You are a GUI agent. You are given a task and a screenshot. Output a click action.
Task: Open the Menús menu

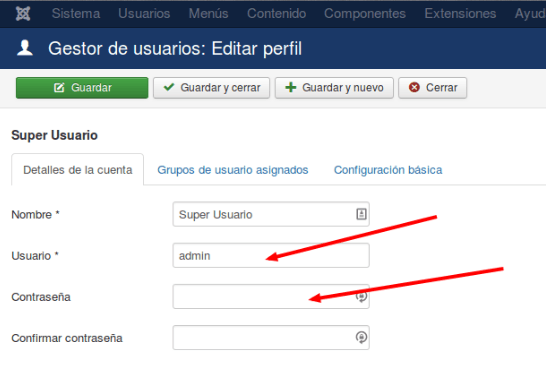coord(209,14)
